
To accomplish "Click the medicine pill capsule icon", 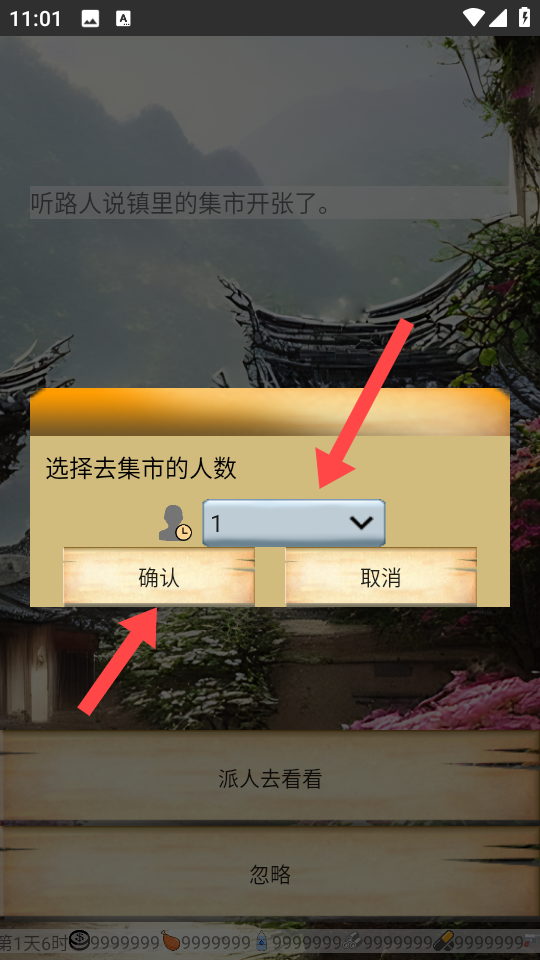I will pyautogui.click(x=443, y=940).
